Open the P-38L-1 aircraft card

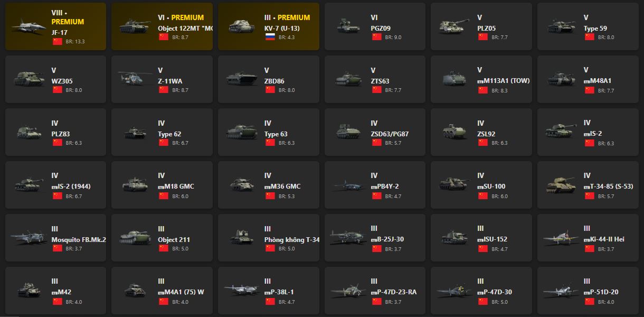pyautogui.click(x=269, y=291)
